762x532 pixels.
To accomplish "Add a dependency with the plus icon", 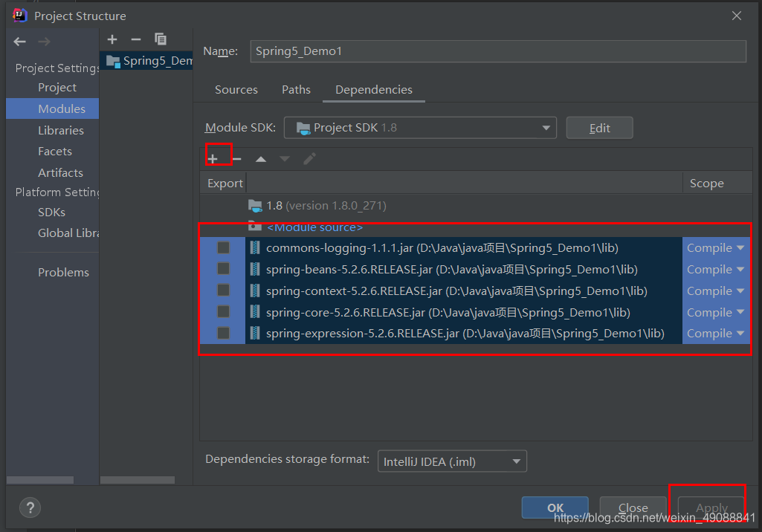I will click(x=213, y=158).
